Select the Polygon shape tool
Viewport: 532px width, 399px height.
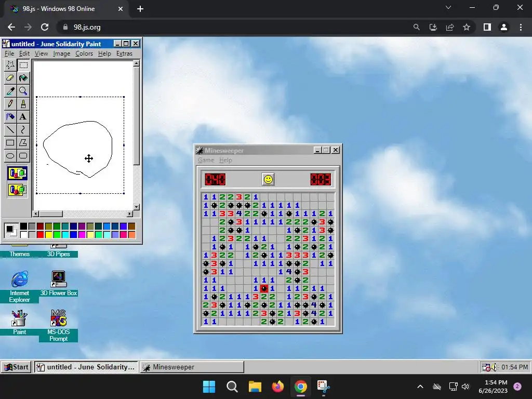pos(23,142)
